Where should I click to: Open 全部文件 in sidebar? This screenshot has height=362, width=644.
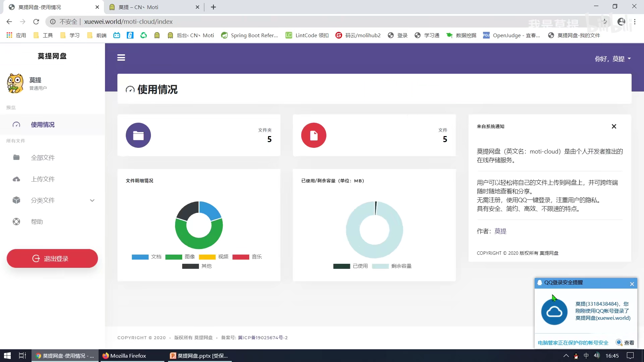click(43, 158)
